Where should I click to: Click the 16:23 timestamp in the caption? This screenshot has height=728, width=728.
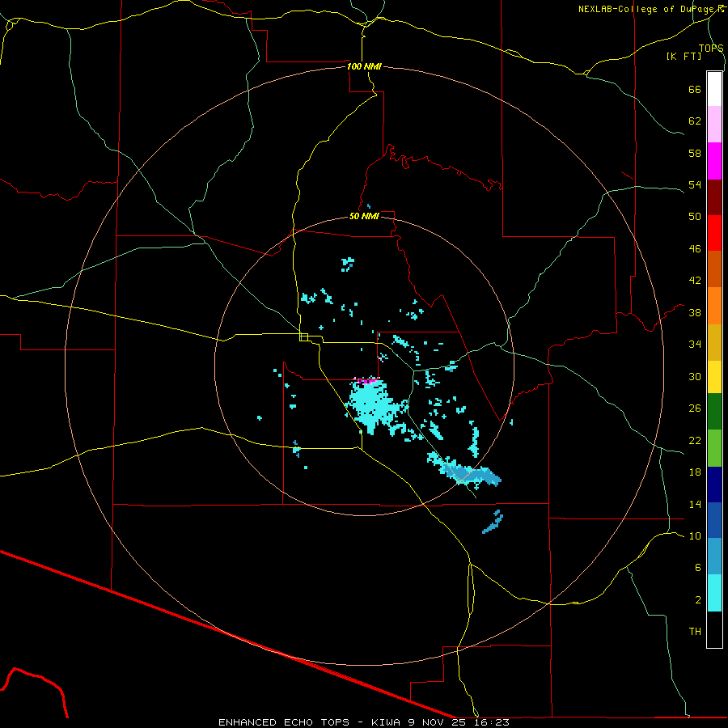[492, 722]
